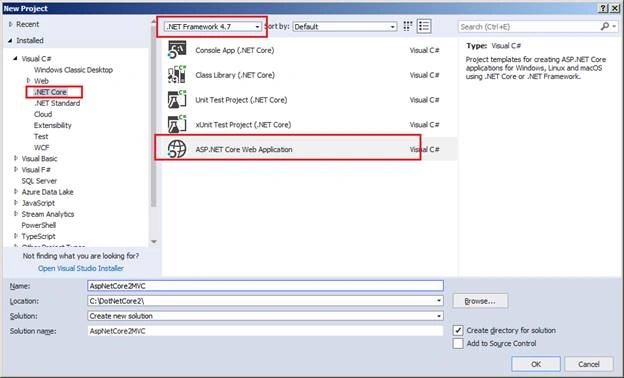The image size is (624, 378).
Task: Click the OK button
Action: tap(536, 364)
